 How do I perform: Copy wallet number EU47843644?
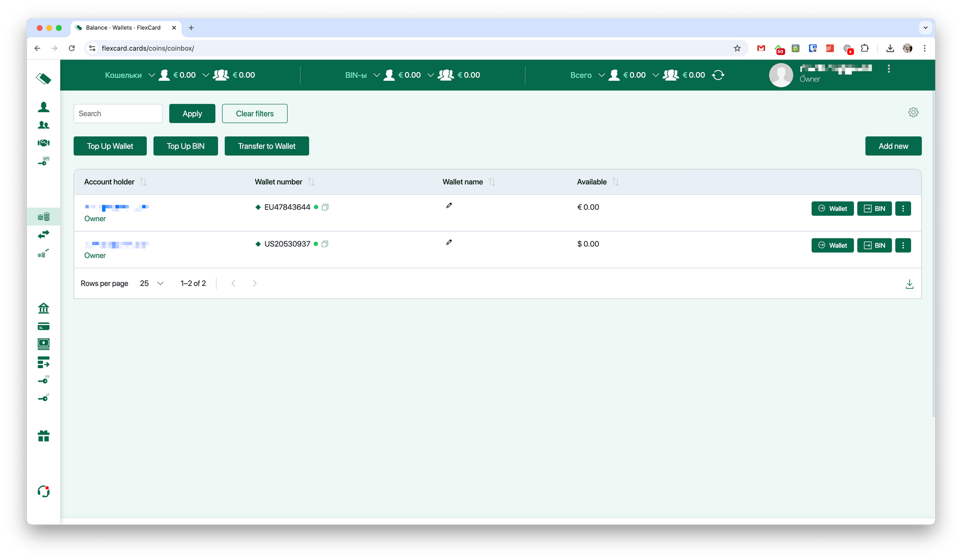coord(325,207)
